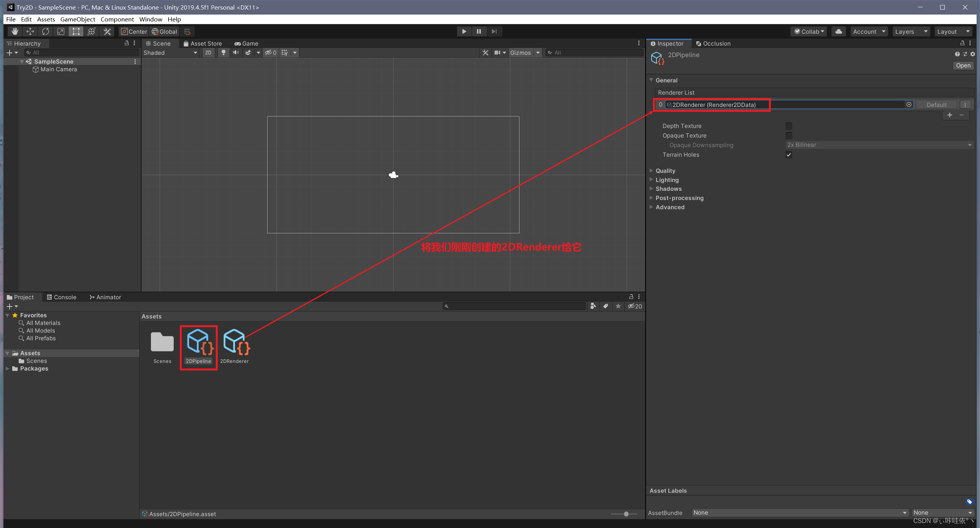
Task: Open the Component menu
Action: point(117,19)
